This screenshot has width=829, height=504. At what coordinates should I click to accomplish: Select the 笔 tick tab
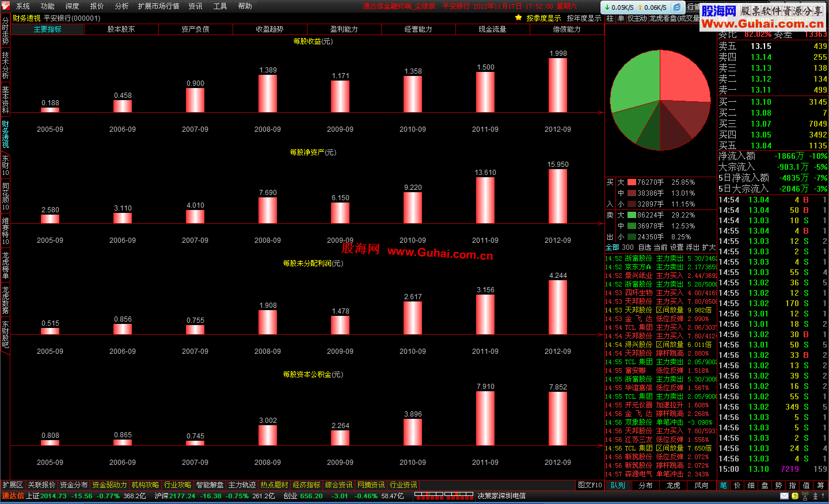[724, 486]
